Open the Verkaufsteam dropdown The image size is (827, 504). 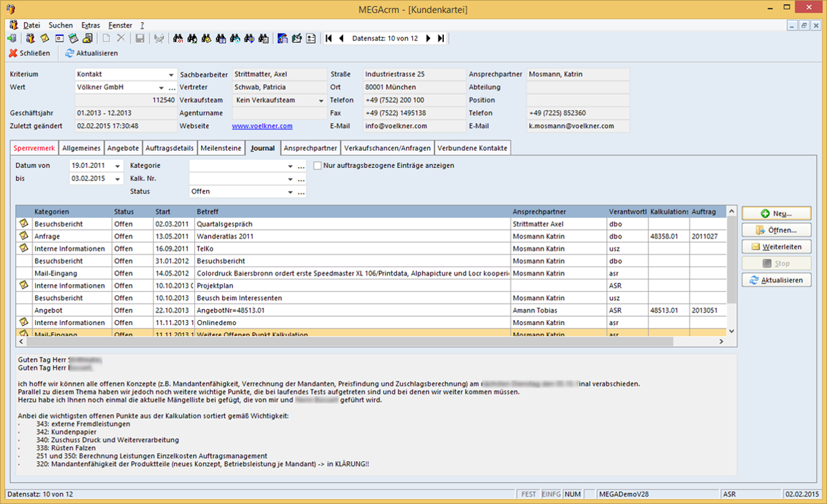pyautogui.click(x=322, y=100)
